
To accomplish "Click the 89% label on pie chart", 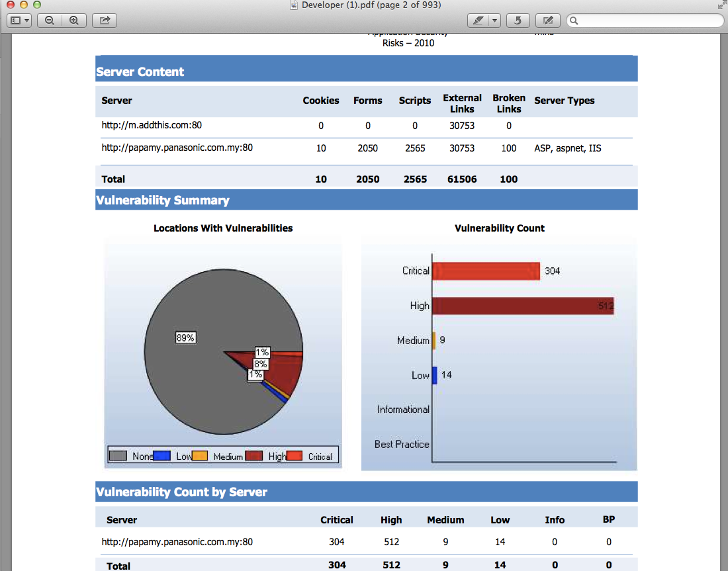I will (185, 337).
